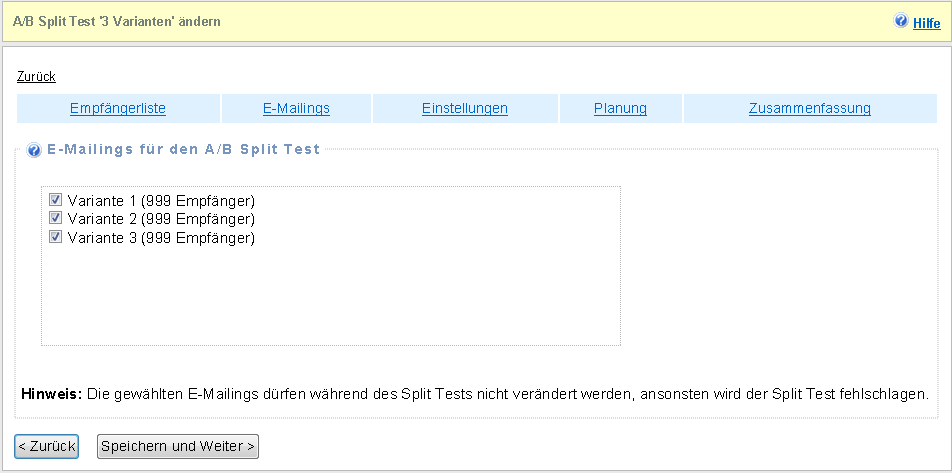952x473 pixels.
Task: Click the 'Speichern und Weiter >' button
Action: [178, 446]
